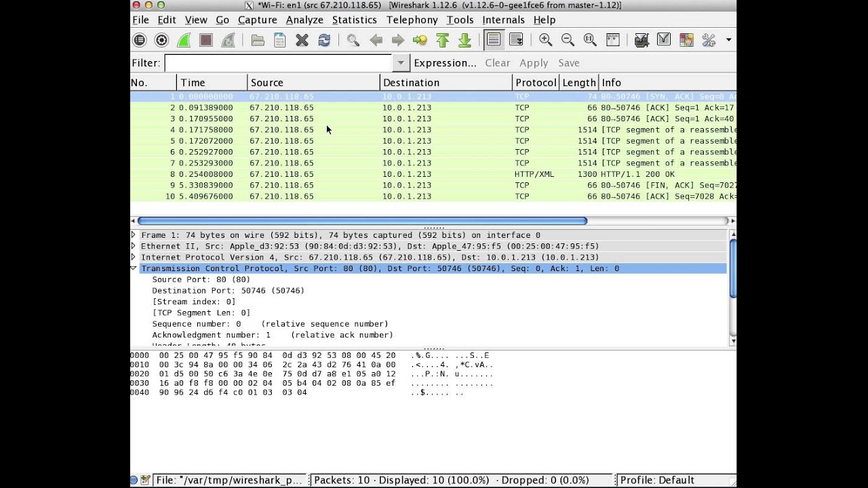Open the Help menu

(x=545, y=20)
